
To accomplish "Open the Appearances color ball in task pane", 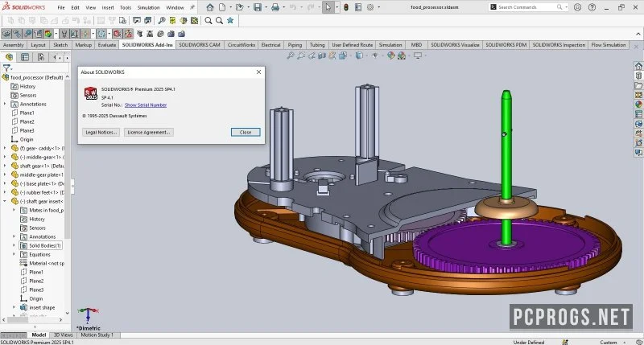I will [638, 105].
